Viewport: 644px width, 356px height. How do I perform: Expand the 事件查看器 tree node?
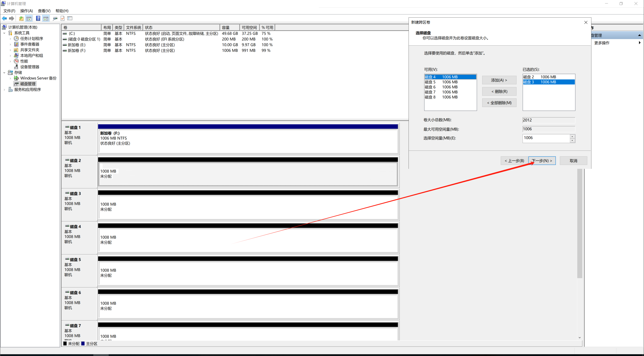10,44
